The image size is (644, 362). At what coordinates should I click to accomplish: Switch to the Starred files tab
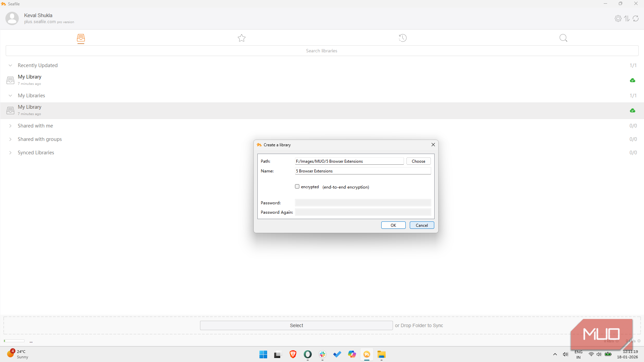[x=242, y=38]
